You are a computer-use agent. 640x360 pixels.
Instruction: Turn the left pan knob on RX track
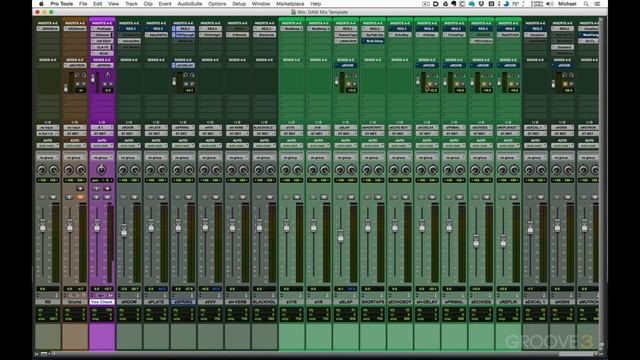pyautogui.click(x=42, y=169)
